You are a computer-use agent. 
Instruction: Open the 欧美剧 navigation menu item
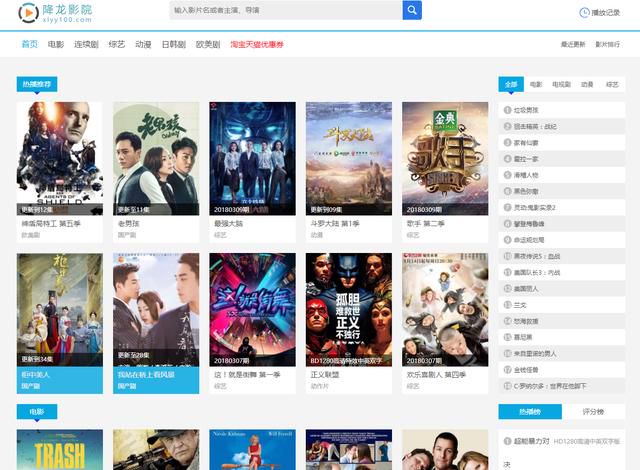click(208, 44)
